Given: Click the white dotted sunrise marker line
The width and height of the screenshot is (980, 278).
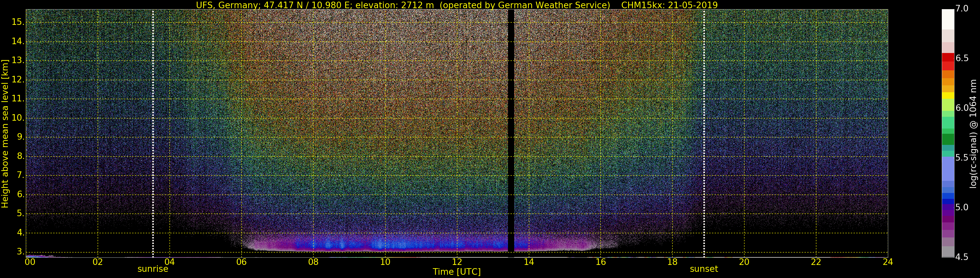Looking at the screenshot, I should coord(153,133).
